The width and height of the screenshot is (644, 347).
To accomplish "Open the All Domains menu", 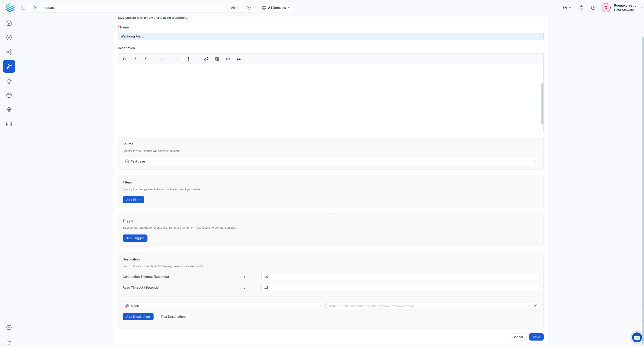I will click(x=276, y=7).
